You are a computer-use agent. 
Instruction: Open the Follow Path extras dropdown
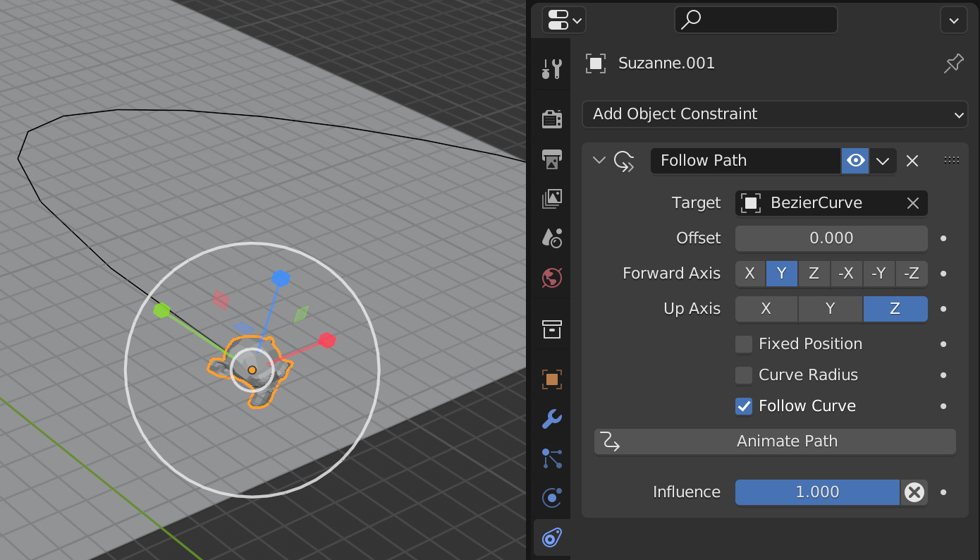tap(883, 161)
